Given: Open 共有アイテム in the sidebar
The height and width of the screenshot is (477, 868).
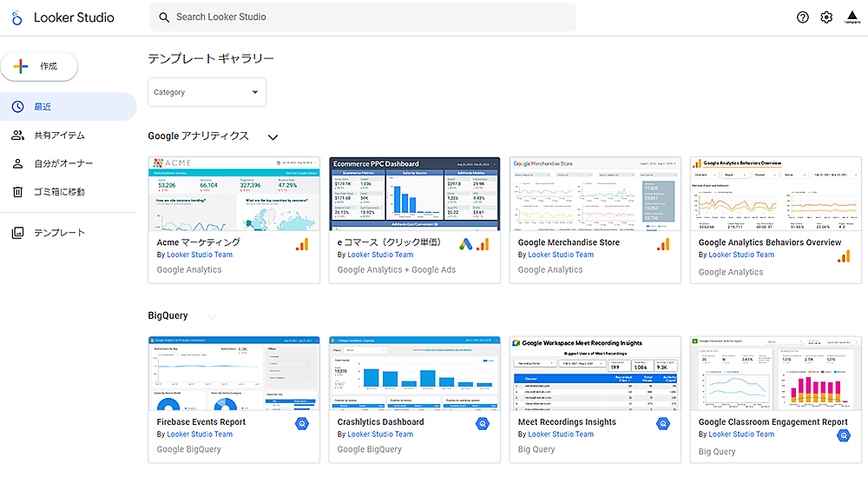Looking at the screenshot, I should [x=59, y=136].
